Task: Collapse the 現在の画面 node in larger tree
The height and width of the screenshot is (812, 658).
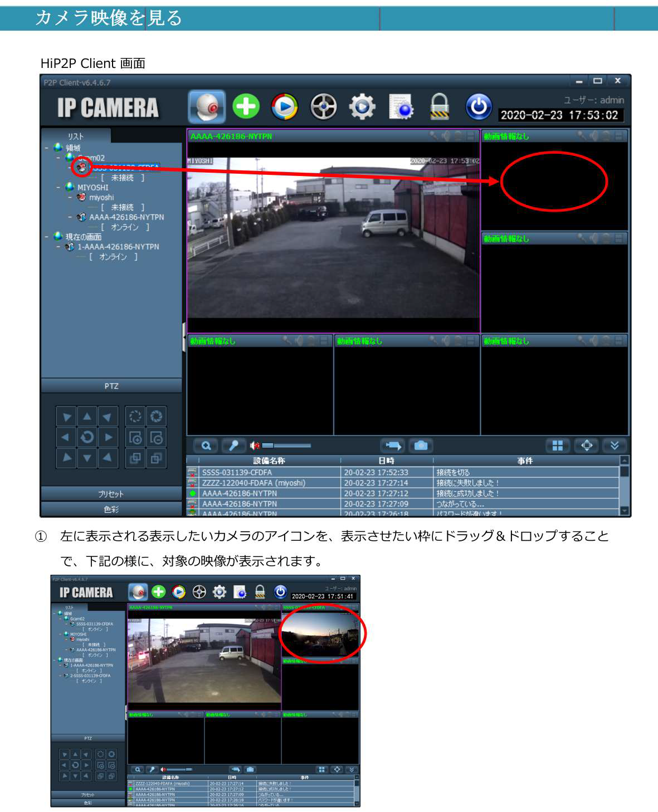Action: [x=46, y=237]
